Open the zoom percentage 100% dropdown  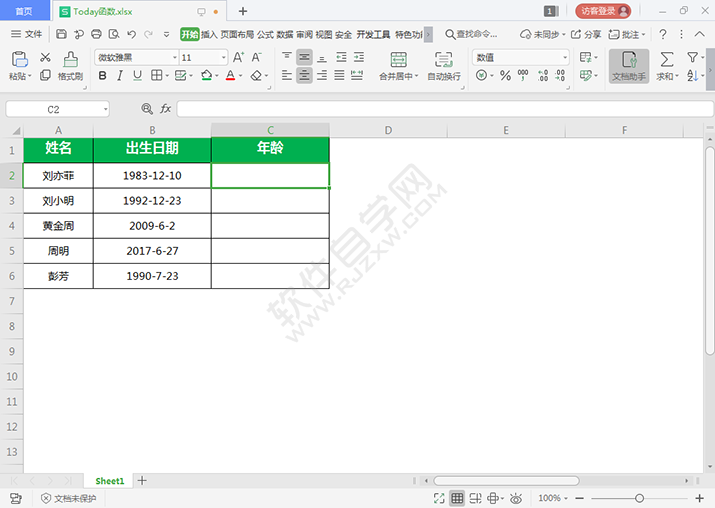point(553,498)
